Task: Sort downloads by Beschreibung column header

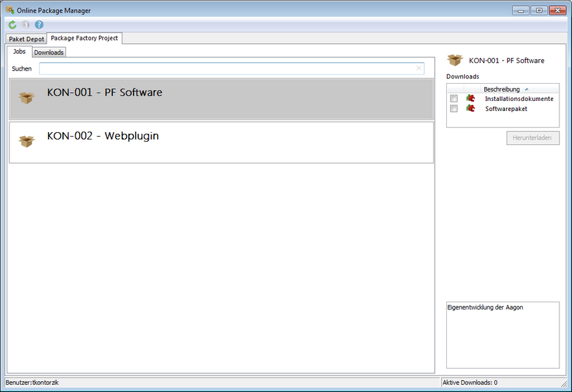Action: point(501,89)
